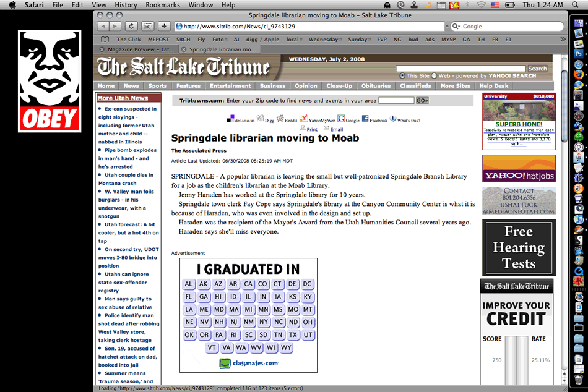Open Photoshop from the Dock
The width and height of the screenshot is (588, 392).
[578, 54]
